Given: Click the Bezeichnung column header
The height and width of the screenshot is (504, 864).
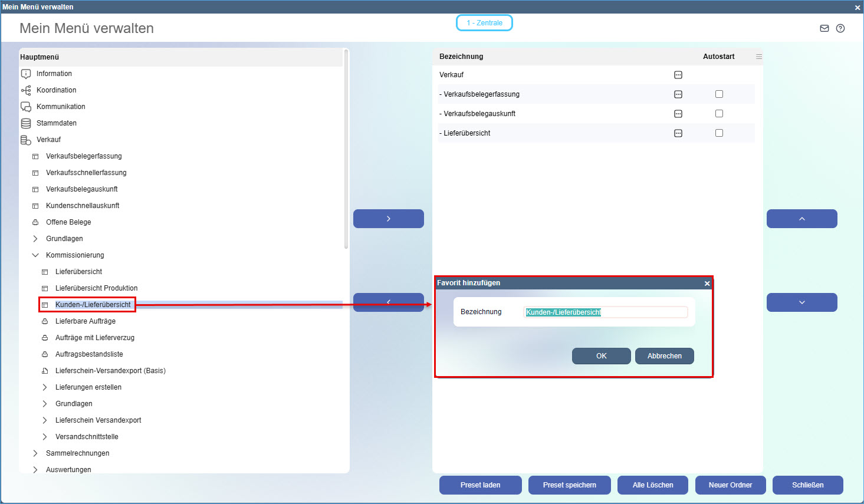Looking at the screenshot, I should click(x=461, y=57).
